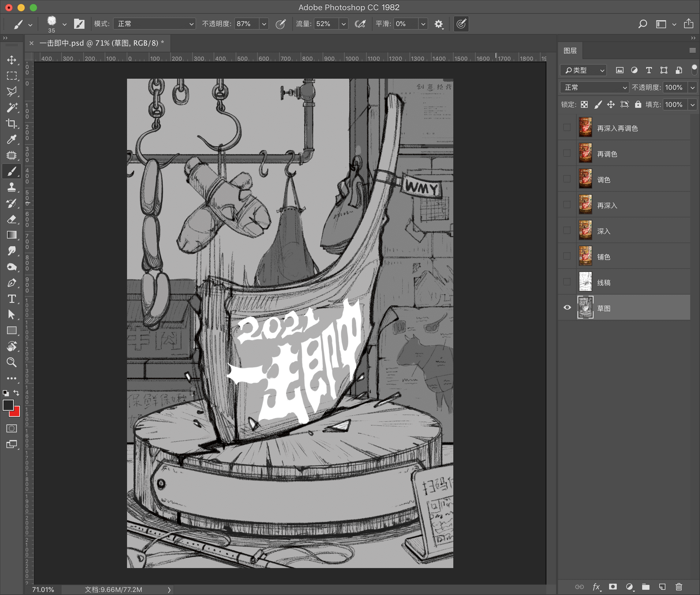Click the red background color swatch
This screenshot has height=595, width=700.
tap(16, 413)
